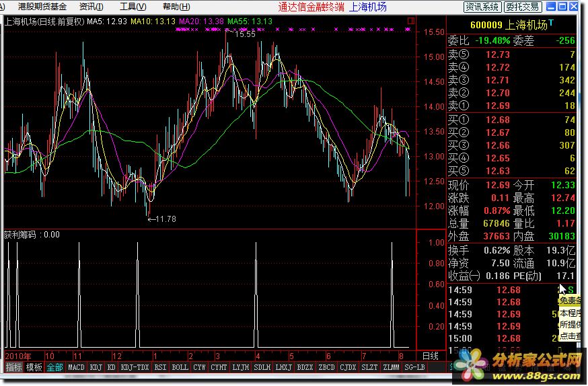
Task: Select the KD indicator tab
Action: [x=112, y=367]
